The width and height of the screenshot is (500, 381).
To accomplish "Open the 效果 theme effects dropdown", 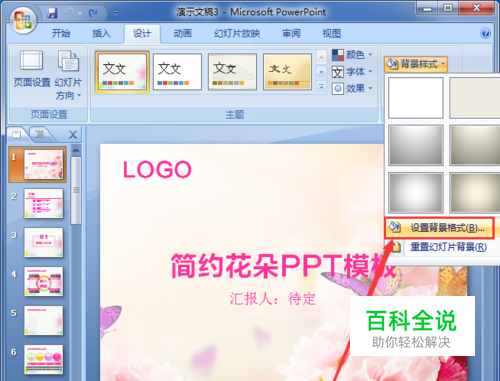I will point(352,89).
